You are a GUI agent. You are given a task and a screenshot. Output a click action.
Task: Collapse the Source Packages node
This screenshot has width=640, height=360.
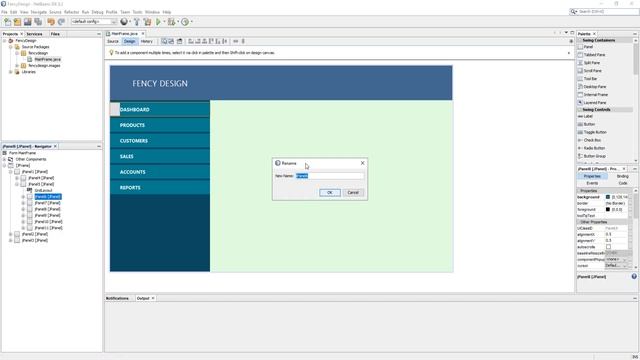11,47
